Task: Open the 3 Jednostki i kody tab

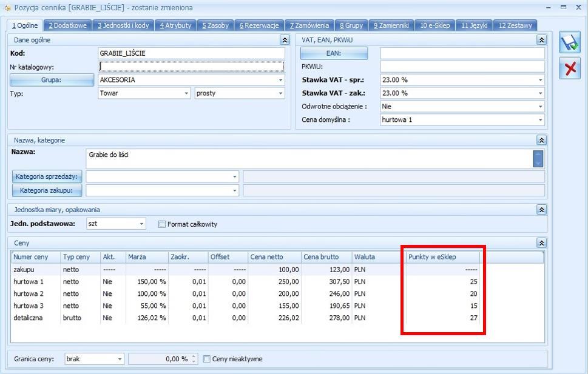Action: pos(123,25)
